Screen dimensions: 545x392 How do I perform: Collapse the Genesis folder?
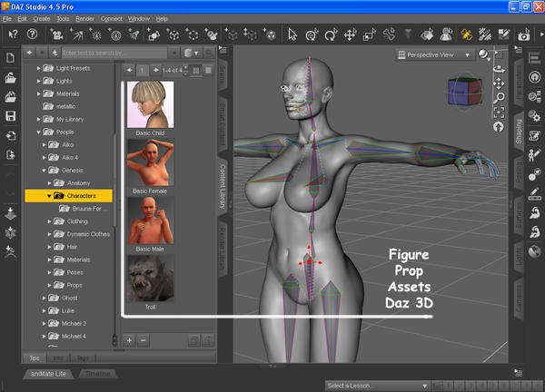coord(44,171)
